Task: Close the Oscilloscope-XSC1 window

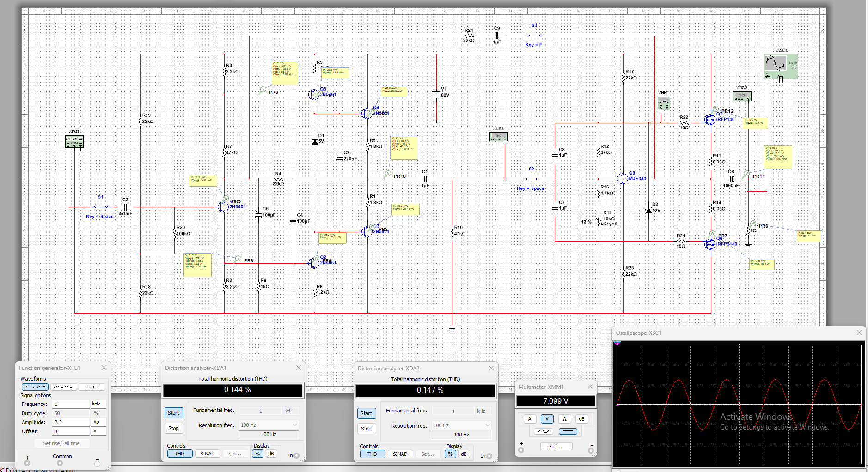Action: pyautogui.click(x=859, y=333)
